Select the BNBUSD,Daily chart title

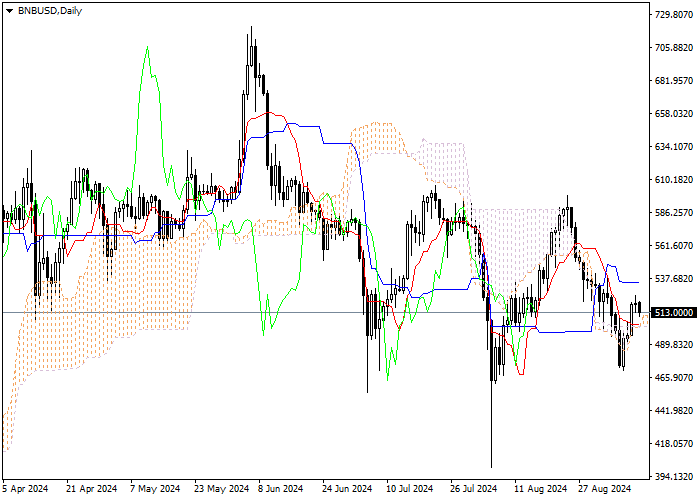coord(50,11)
